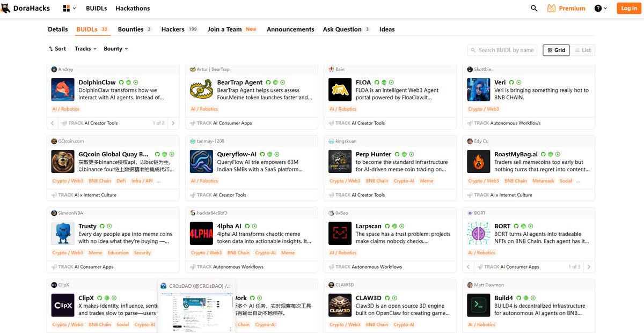Open the Bounties tab
644x333 pixels.
coord(135,29)
